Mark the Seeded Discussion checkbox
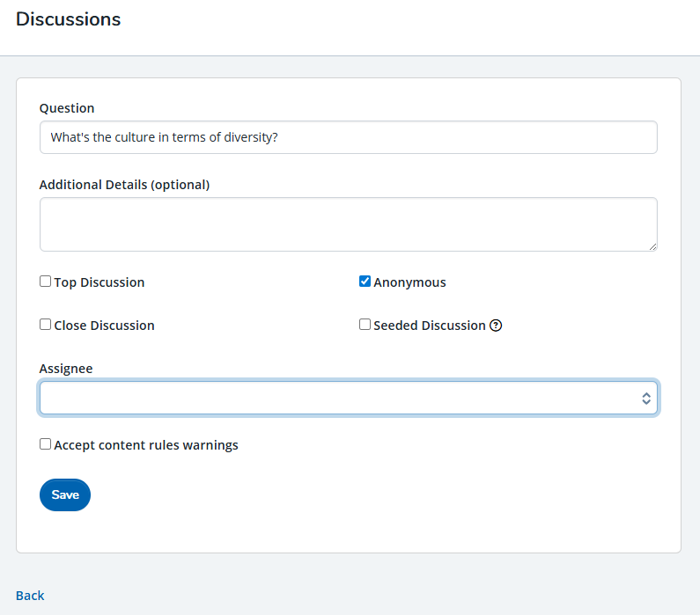The width and height of the screenshot is (700, 615). click(365, 325)
